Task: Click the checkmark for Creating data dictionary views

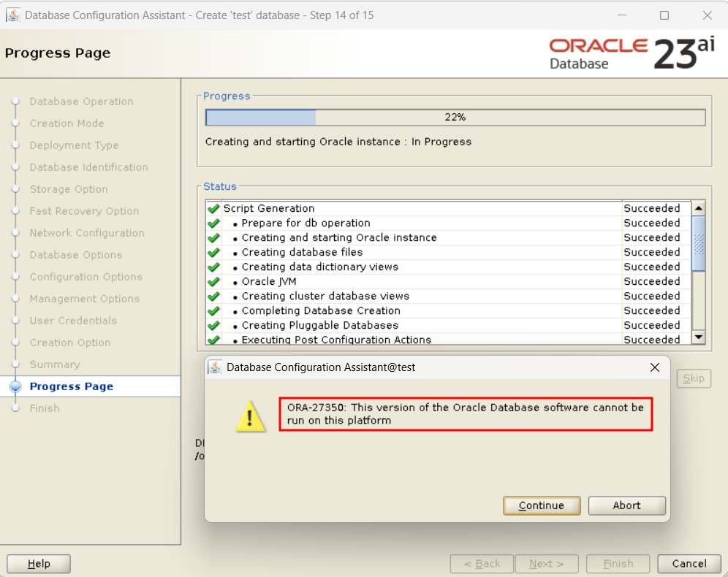Action: 213,267
